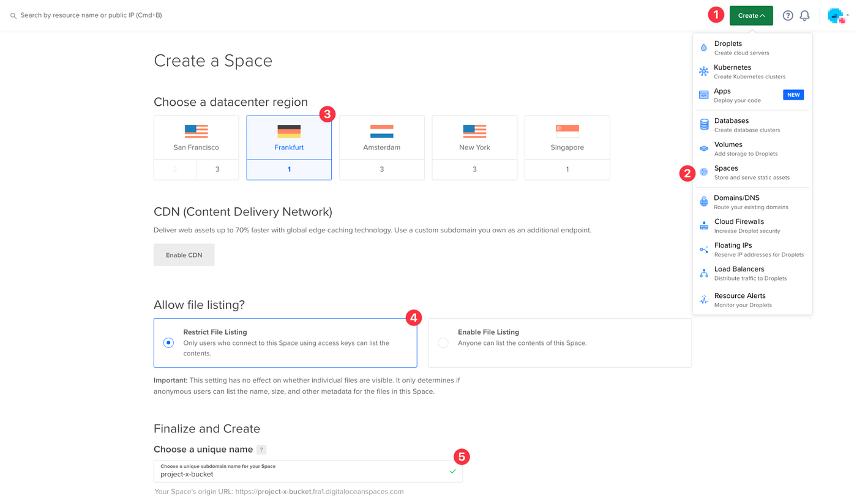This screenshot has height=504, width=857.
Task: Click the Droplets icon in the menu
Action: (704, 46)
